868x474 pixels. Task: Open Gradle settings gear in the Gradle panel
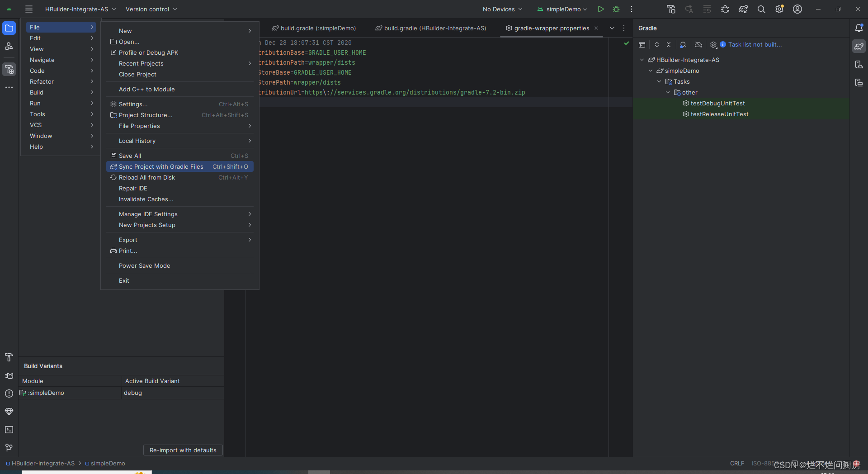pyautogui.click(x=713, y=45)
